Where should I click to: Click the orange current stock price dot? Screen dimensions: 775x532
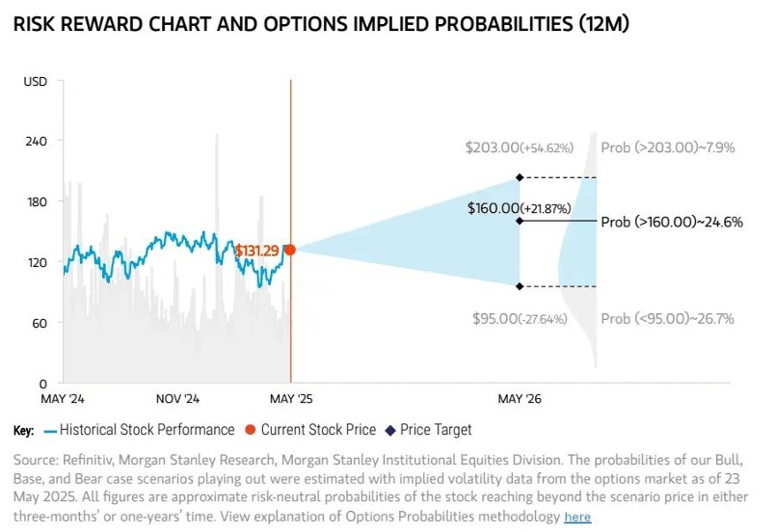coord(290,250)
